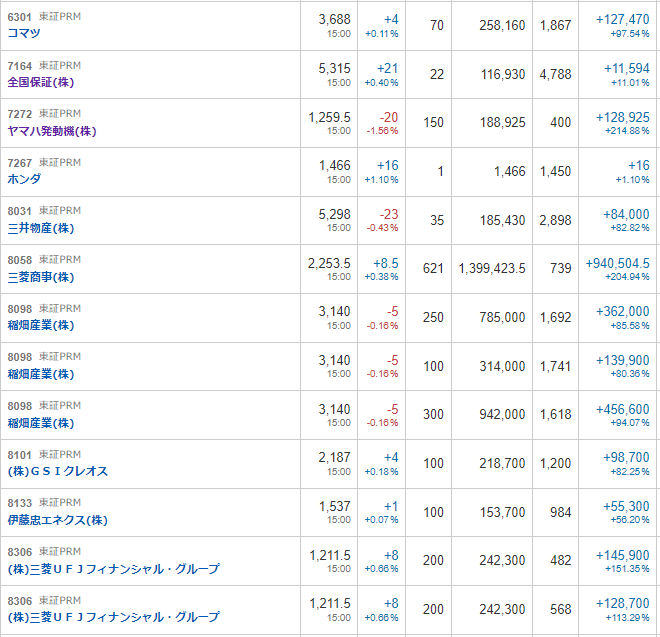Select 三井物産 change -23
The image size is (660, 637).
(x=389, y=214)
